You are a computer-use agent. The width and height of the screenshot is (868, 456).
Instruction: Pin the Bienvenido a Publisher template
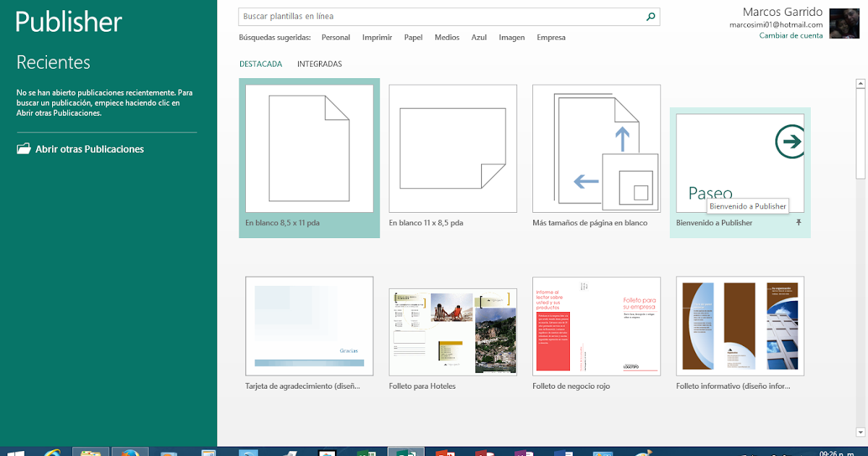click(x=799, y=223)
